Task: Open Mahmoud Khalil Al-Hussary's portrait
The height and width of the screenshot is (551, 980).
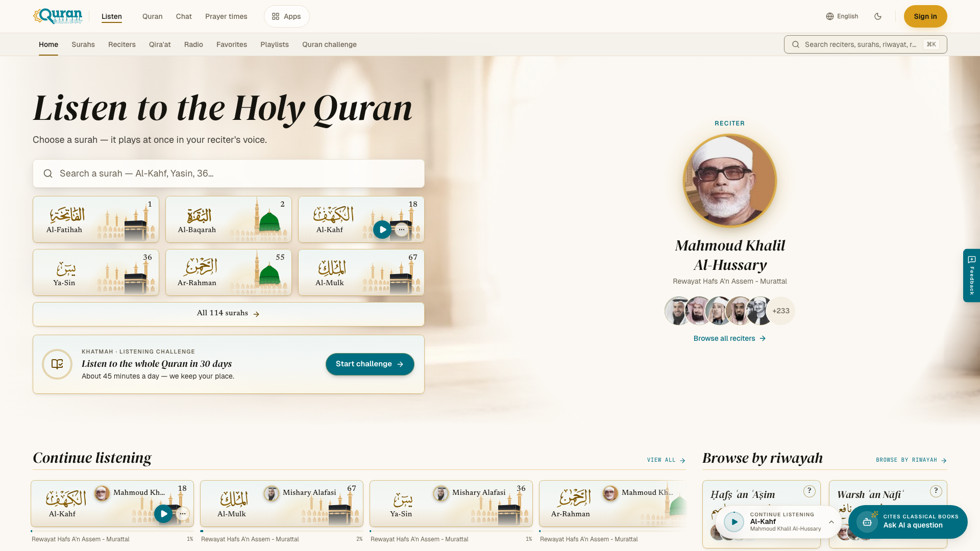Action: coord(730,181)
